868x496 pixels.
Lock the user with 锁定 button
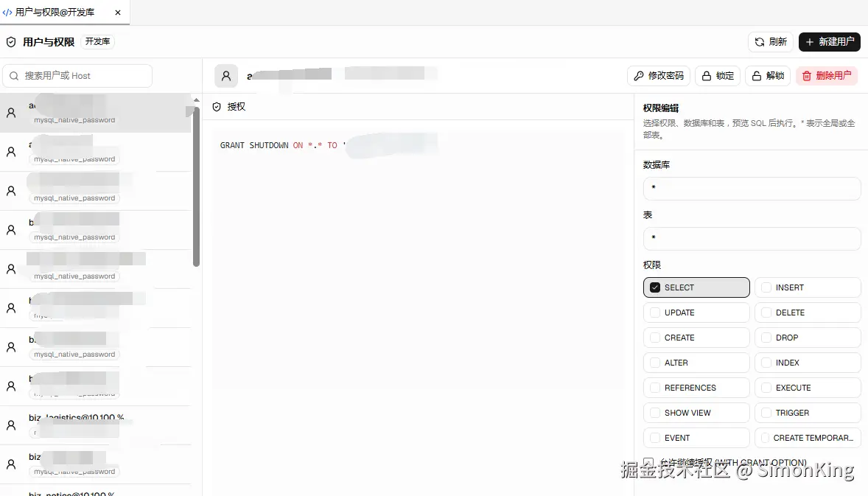coord(718,76)
